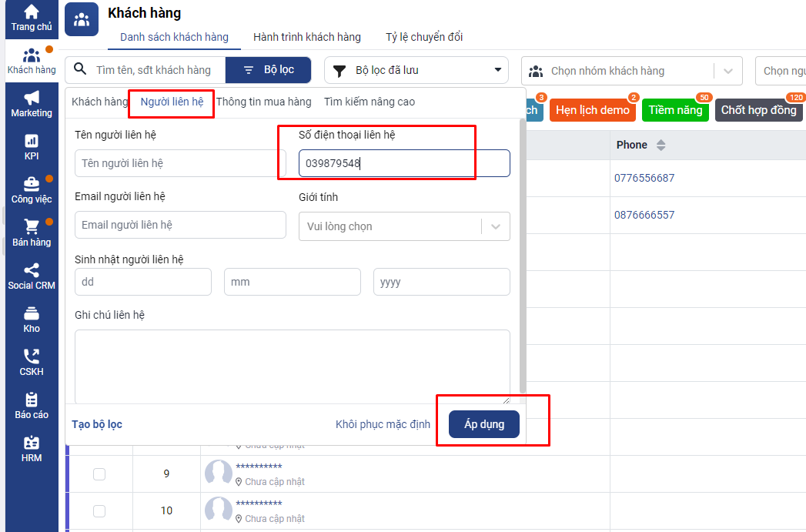Open CSKH phone icon in sidebar
Image resolution: width=806 pixels, height=532 pixels.
(x=32, y=356)
